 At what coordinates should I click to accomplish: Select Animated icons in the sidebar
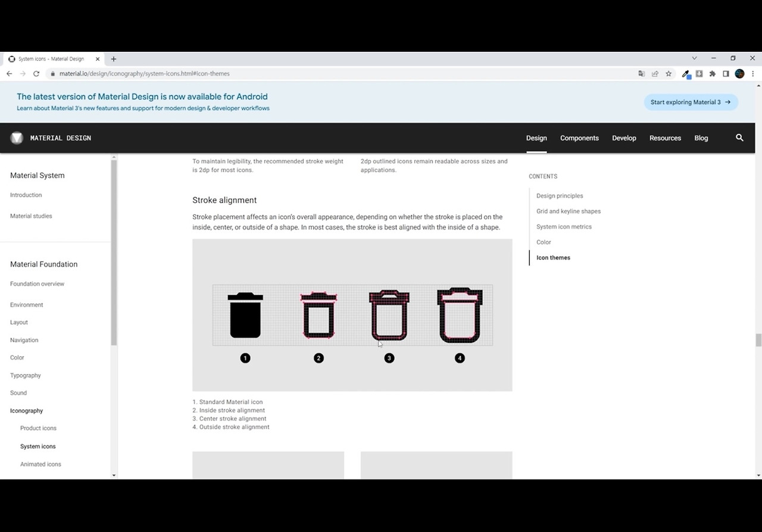tap(40, 464)
